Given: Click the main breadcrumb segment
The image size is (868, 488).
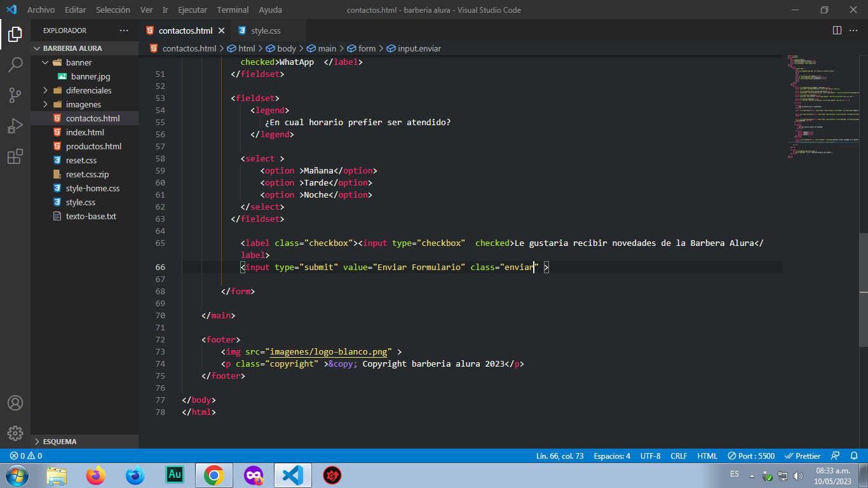Looking at the screenshot, I should 322,48.
